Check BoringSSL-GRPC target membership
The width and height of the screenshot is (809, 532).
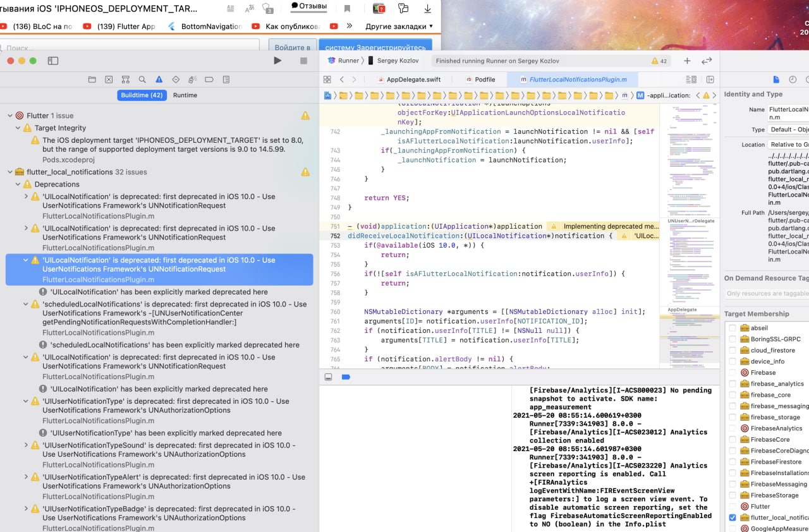tap(733, 339)
